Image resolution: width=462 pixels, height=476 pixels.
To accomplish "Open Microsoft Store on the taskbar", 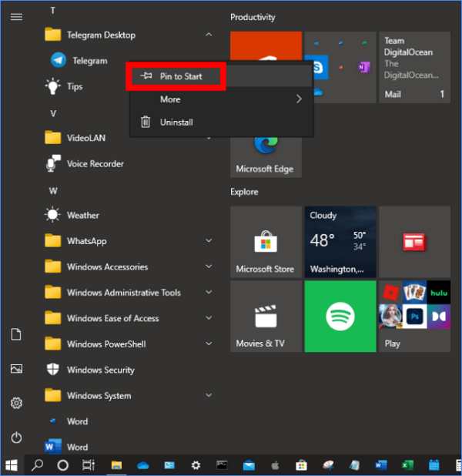I will pos(301,465).
